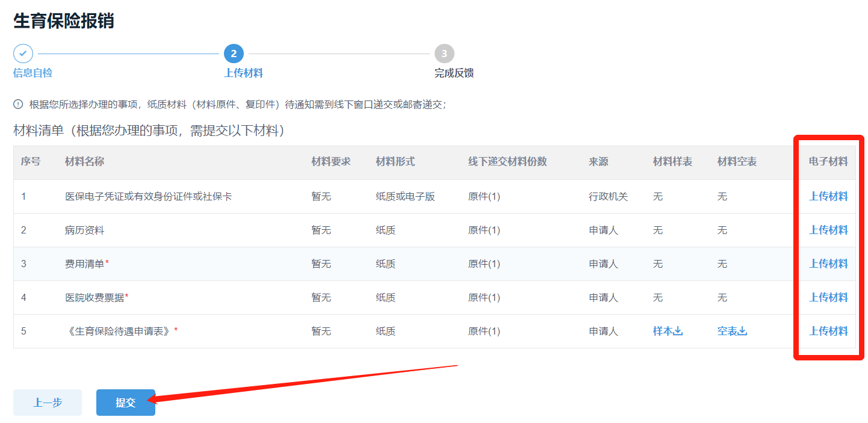This screenshot has width=868, height=423.
Task: Download the 样本 sample form
Action: [x=668, y=331]
